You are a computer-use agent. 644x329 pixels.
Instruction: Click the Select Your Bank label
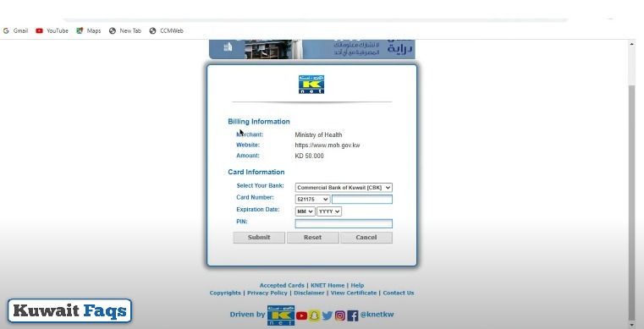coord(260,186)
